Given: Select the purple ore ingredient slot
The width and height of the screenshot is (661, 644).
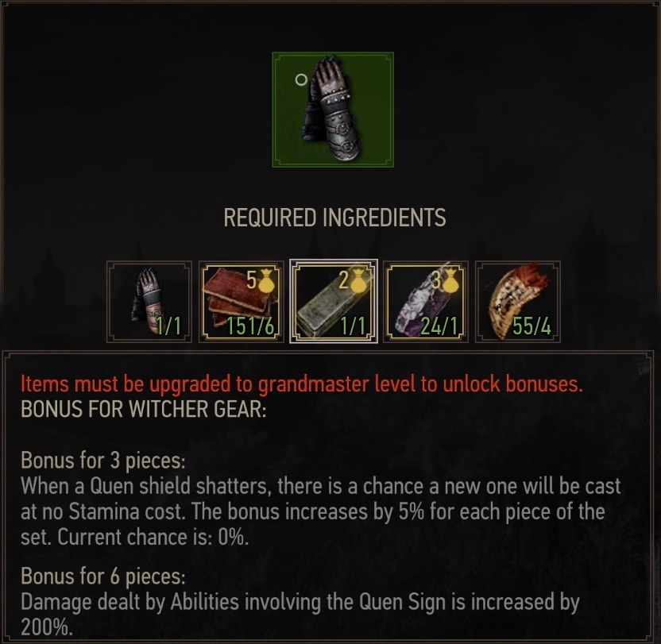Looking at the screenshot, I should pyautogui.click(x=426, y=302).
